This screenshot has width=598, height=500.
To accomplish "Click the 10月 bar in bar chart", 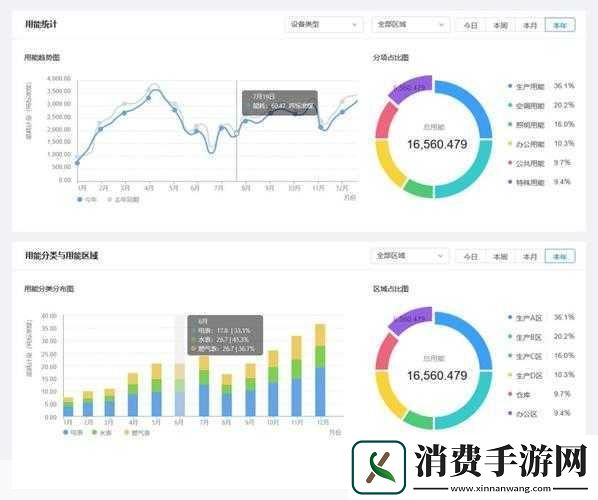I will pos(273,383).
